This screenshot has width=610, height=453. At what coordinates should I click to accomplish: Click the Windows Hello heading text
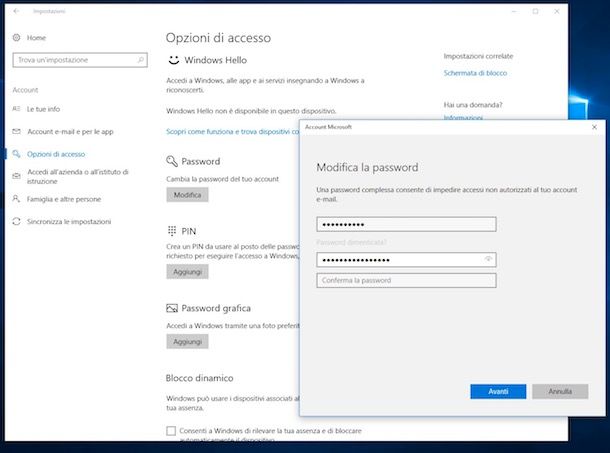click(x=216, y=60)
